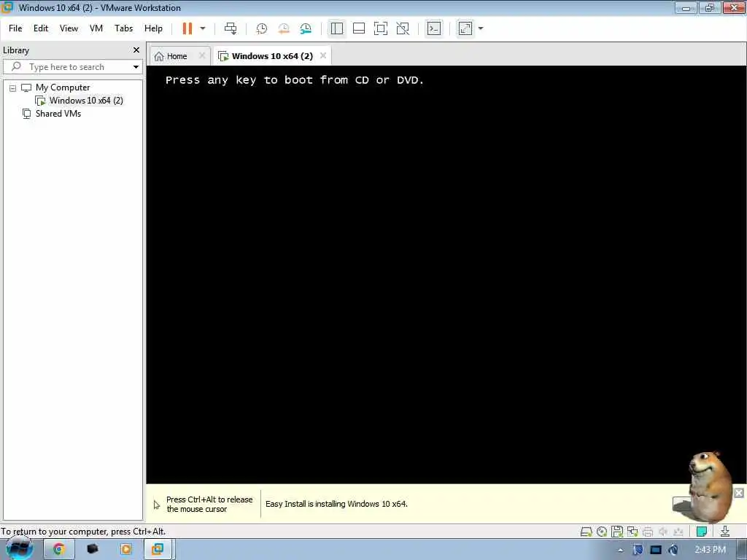The height and width of the screenshot is (560, 747).
Task: Click the hard disk device status icon
Action: 587,532
